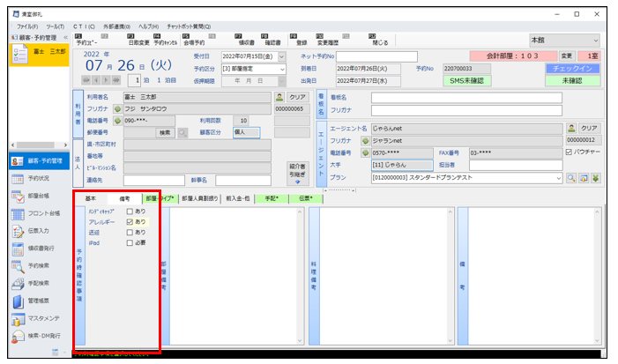This screenshot has width=618, height=364.
Task: Check the iPad 必要 checkbox
Action: pyautogui.click(x=130, y=242)
